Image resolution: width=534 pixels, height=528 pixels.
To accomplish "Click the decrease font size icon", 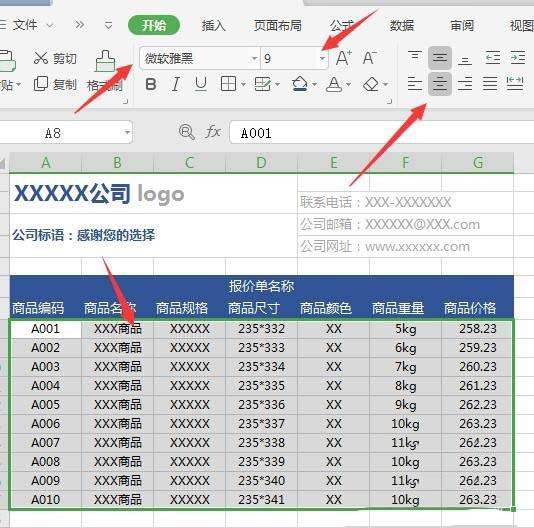I will tap(370, 58).
